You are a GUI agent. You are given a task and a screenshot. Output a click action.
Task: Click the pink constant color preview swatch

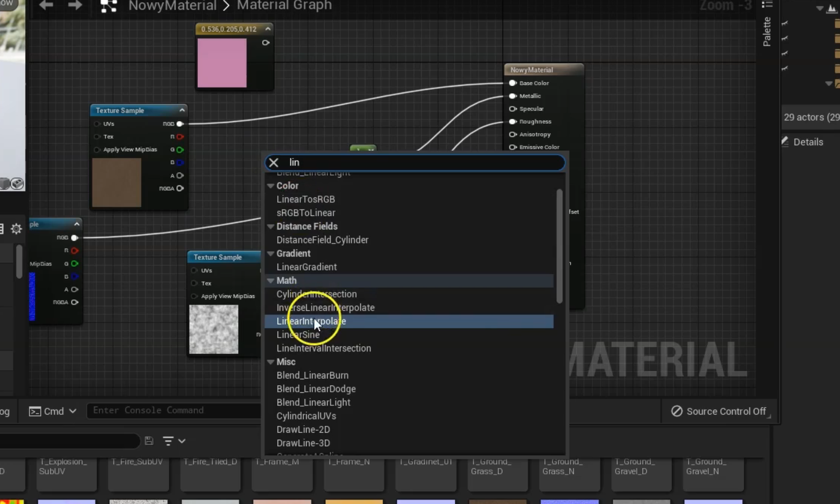[222, 63]
